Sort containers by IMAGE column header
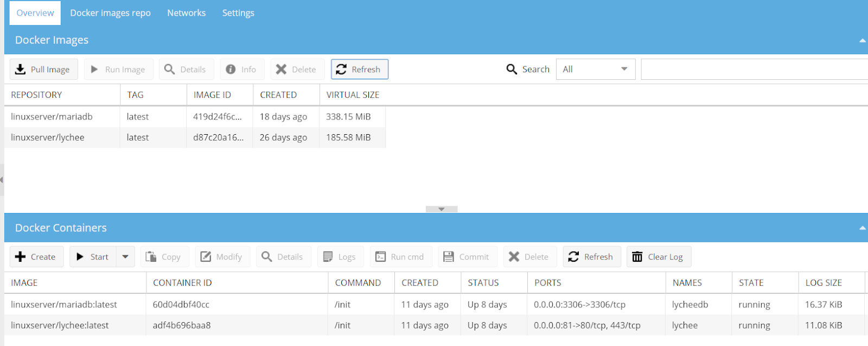 [75, 282]
